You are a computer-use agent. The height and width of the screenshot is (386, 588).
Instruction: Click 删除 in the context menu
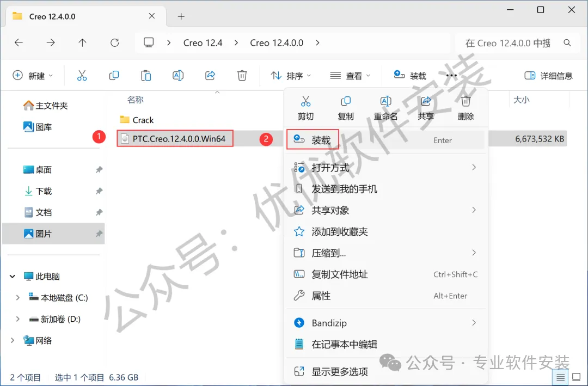[x=465, y=108]
